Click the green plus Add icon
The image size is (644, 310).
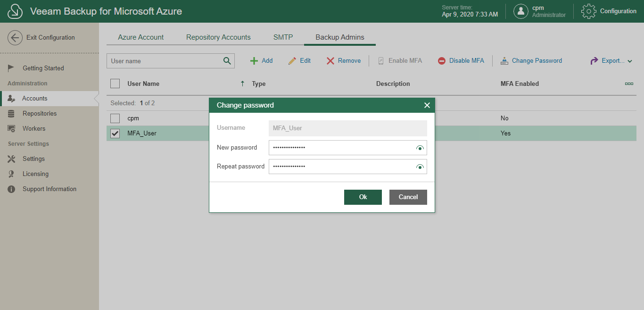tap(254, 61)
